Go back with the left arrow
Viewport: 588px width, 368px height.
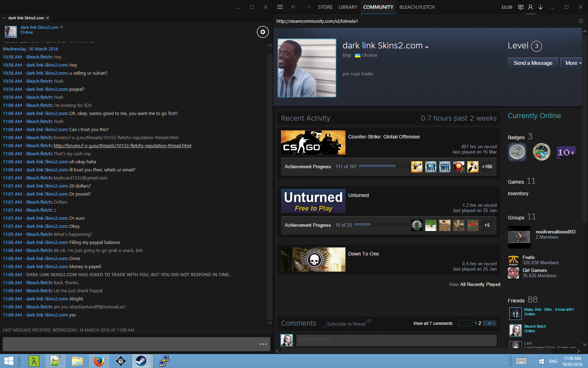294,7
